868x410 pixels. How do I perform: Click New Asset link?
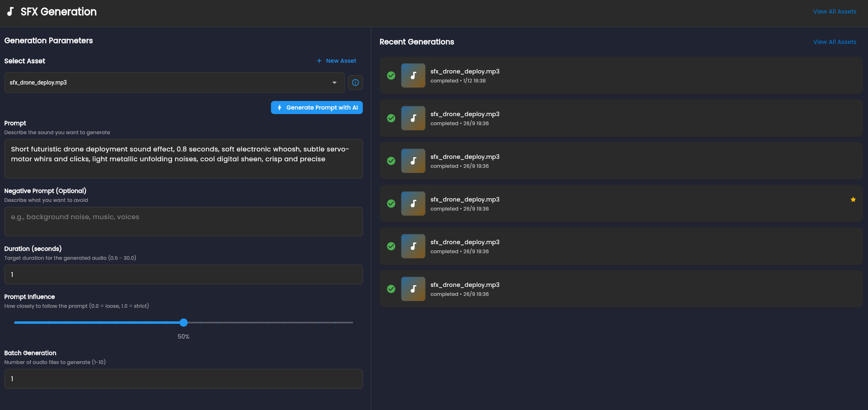click(x=341, y=61)
